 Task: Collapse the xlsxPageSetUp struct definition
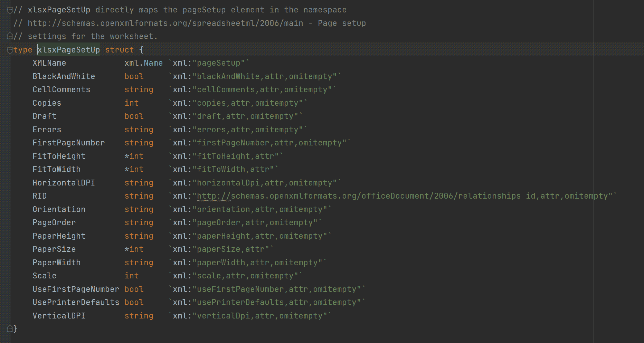pos(10,50)
